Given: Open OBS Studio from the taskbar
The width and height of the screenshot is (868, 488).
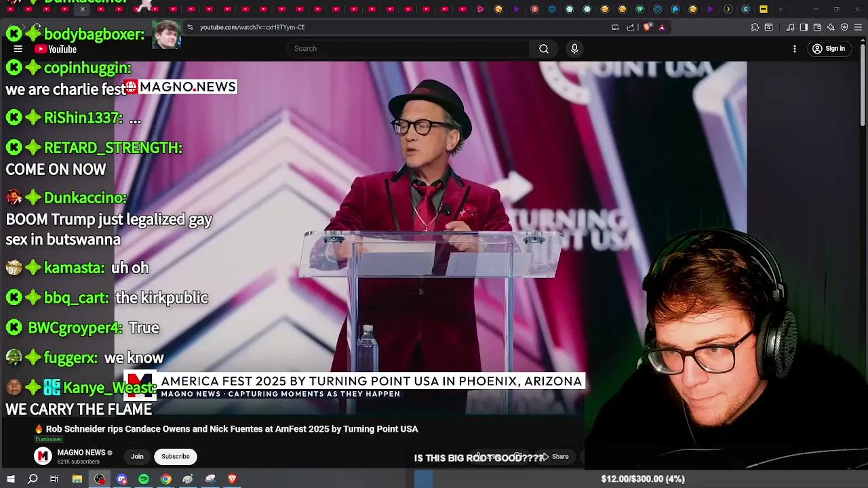Looking at the screenshot, I should point(100,479).
